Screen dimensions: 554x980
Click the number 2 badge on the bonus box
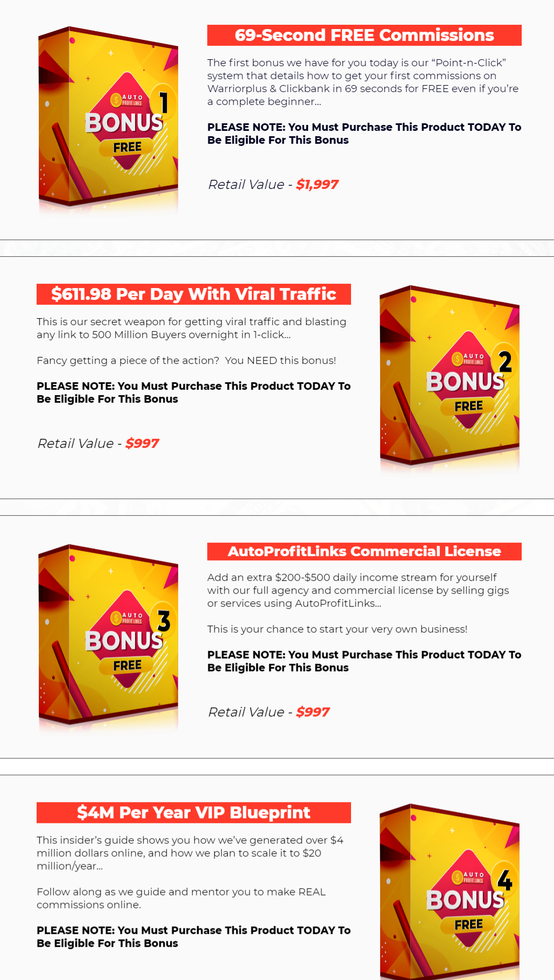tap(505, 361)
